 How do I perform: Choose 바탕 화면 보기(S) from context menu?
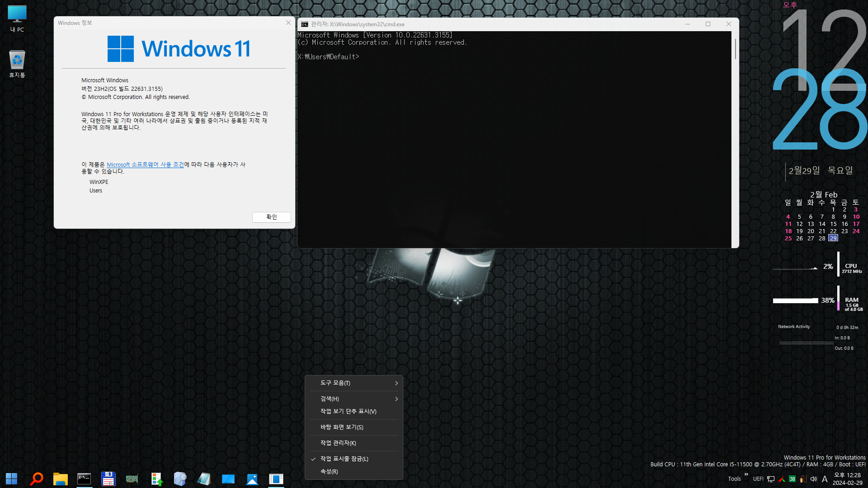click(354, 427)
